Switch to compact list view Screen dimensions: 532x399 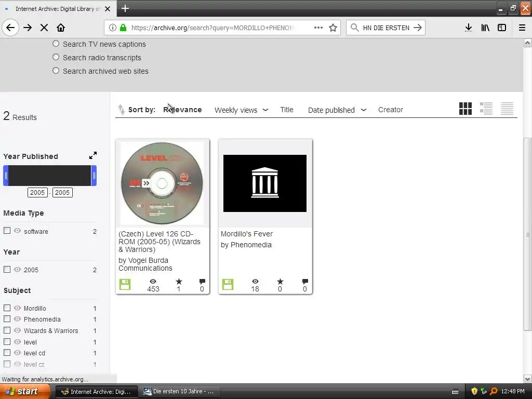coord(507,109)
